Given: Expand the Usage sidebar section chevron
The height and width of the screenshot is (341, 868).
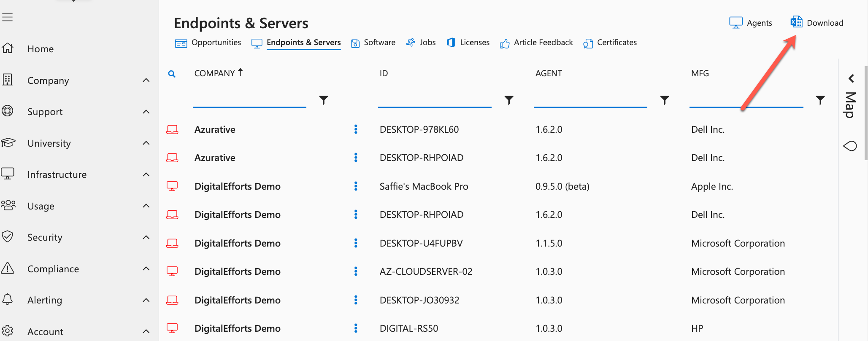Looking at the screenshot, I should [146, 206].
